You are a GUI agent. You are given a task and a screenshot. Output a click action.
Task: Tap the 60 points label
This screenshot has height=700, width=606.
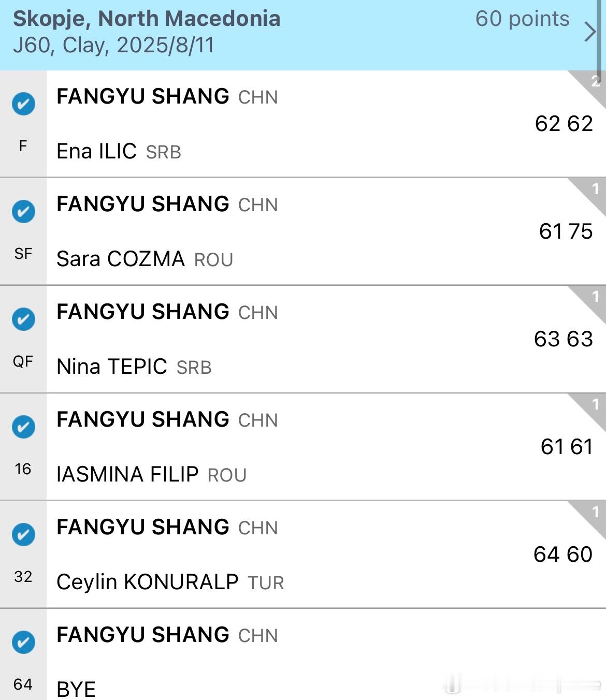pyautogui.click(x=522, y=19)
